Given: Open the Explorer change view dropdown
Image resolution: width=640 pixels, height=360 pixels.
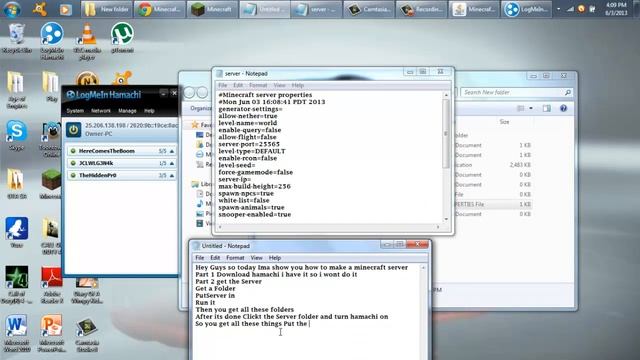Looking at the screenshot, I should point(531,108).
